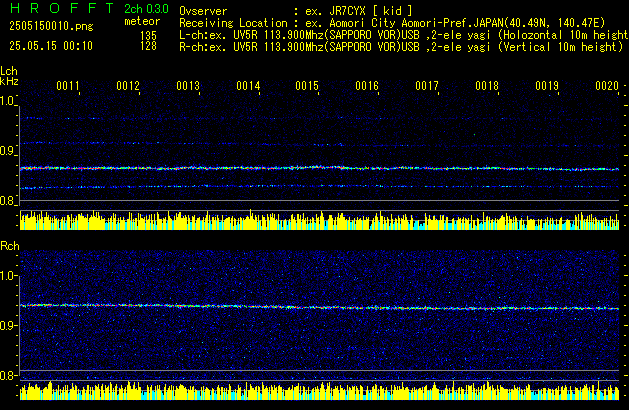The width and height of the screenshot is (629, 410).
Task: Click time marker 0019
Action: (547, 86)
